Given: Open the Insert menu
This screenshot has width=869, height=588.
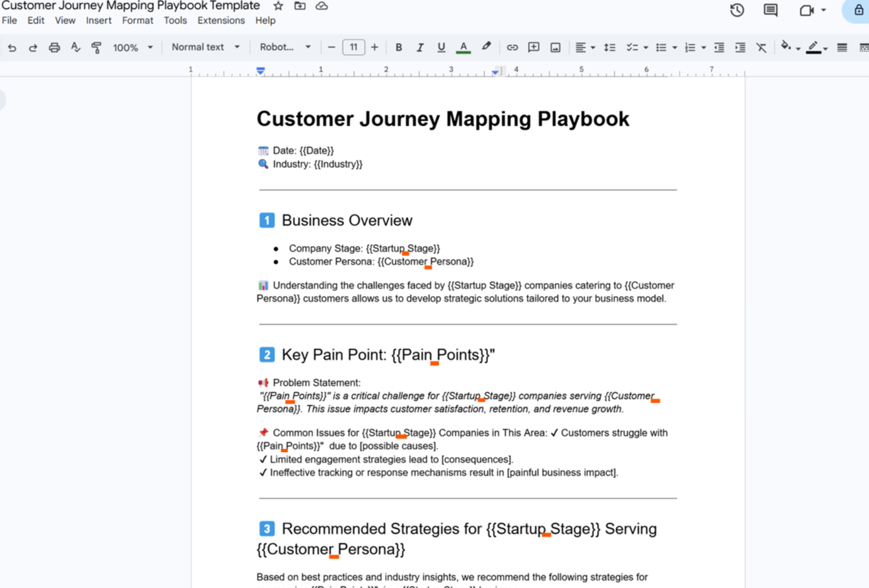Looking at the screenshot, I should 98,20.
